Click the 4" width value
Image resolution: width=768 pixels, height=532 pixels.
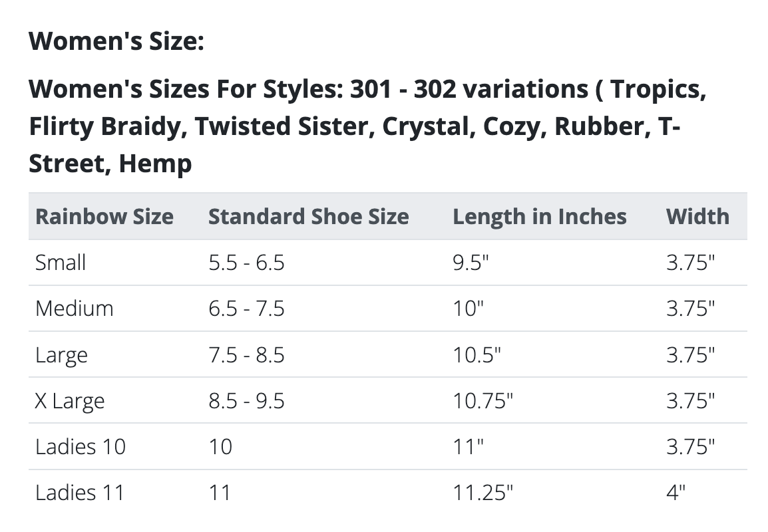676,493
